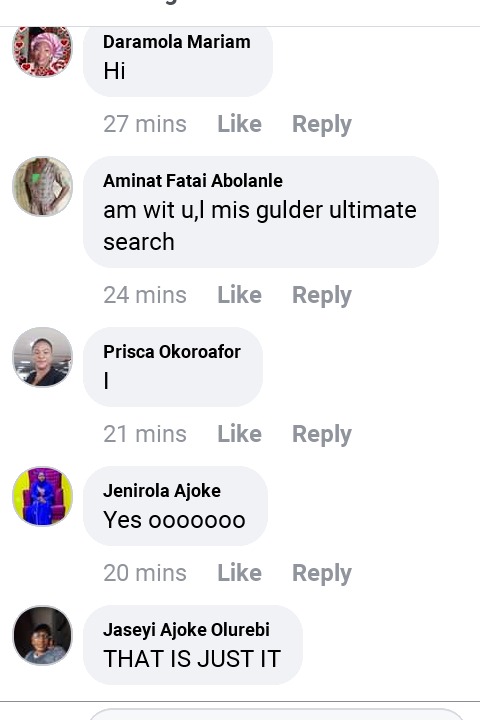Like Daramola Mariam's 'Hi' comment
The width and height of the screenshot is (480, 720).
coord(239,124)
